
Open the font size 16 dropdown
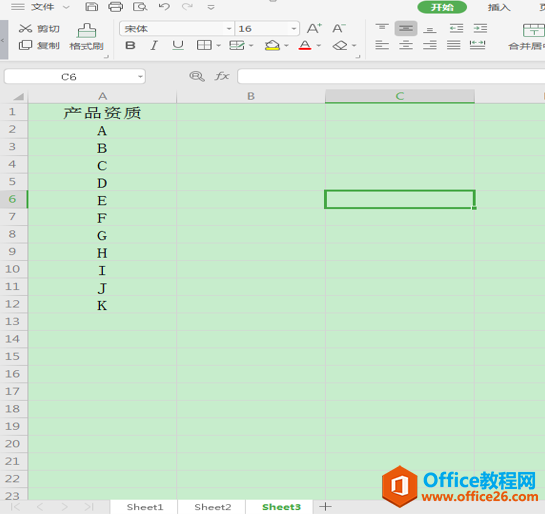point(294,28)
